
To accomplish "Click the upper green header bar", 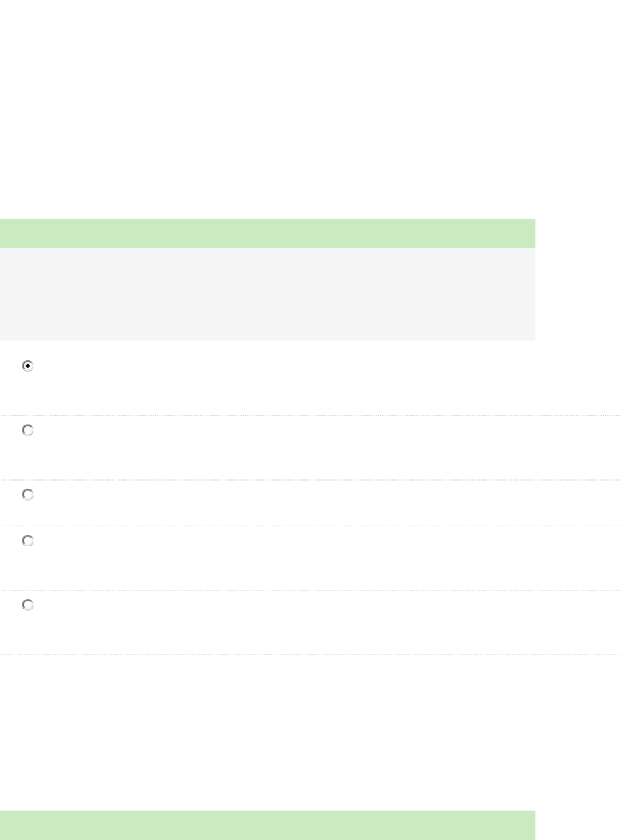I will (267, 233).
